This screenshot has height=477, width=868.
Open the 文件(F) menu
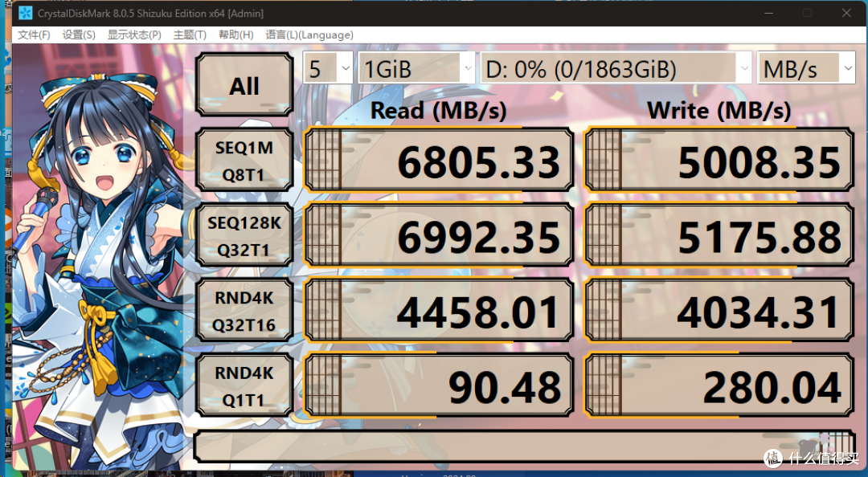[x=34, y=35]
